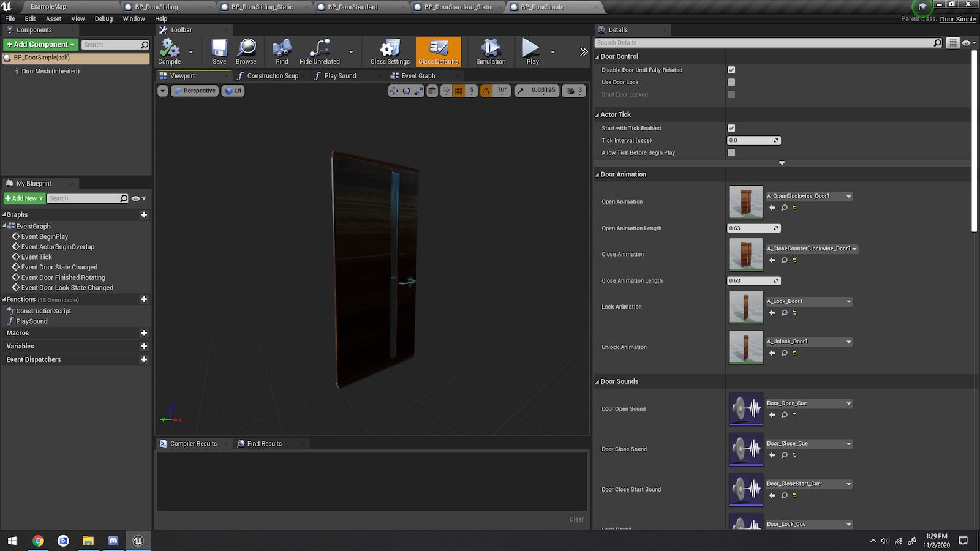The image size is (980, 551).
Task: Toggle Start with Tick Enabled checkbox
Action: (731, 128)
